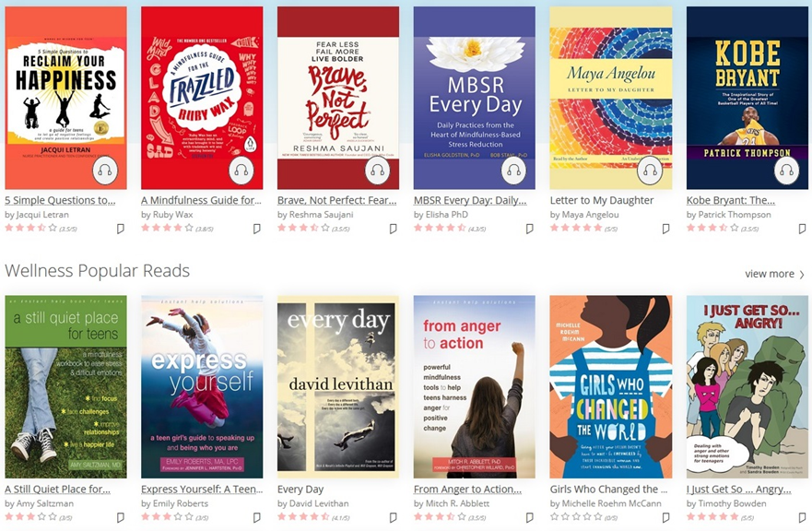The image size is (812, 531).
Task: Click the headphones icon on Brave, Not Perfect
Action: (x=378, y=171)
